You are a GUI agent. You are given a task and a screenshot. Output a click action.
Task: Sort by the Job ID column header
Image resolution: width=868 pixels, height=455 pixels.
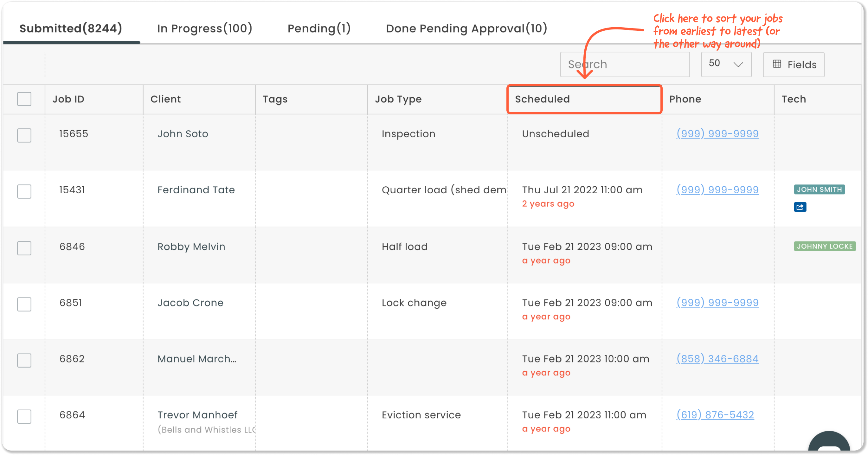click(68, 99)
